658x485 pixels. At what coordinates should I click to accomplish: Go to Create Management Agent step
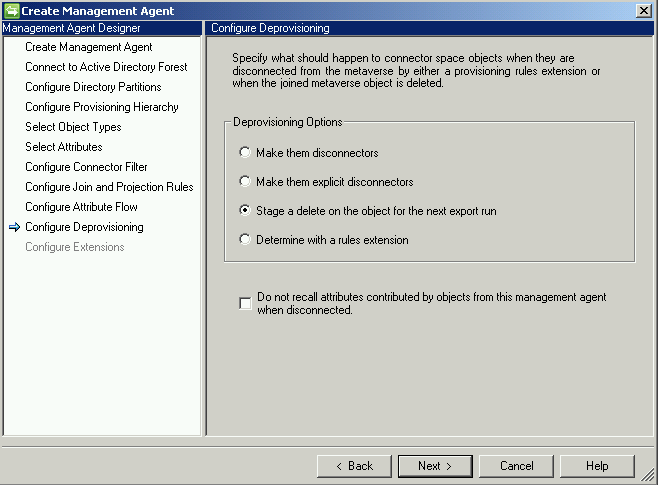click(x=89, y=47)
